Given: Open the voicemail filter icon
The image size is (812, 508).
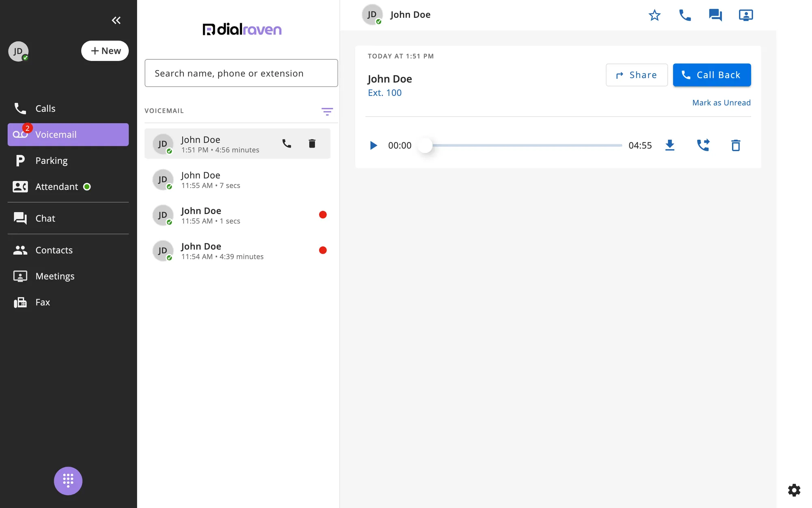Looking at the screenshot, I should [x=327, y=111].
